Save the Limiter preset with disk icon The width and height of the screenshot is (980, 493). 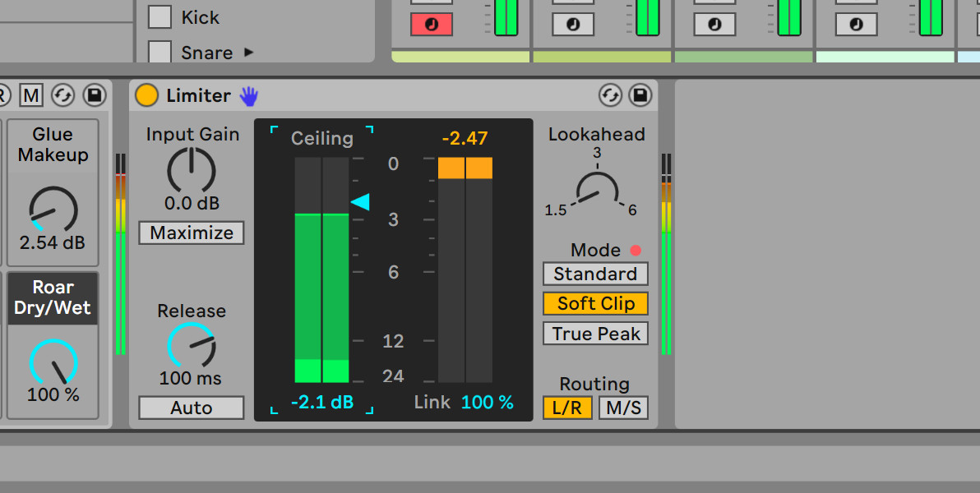tap(640, 95)
